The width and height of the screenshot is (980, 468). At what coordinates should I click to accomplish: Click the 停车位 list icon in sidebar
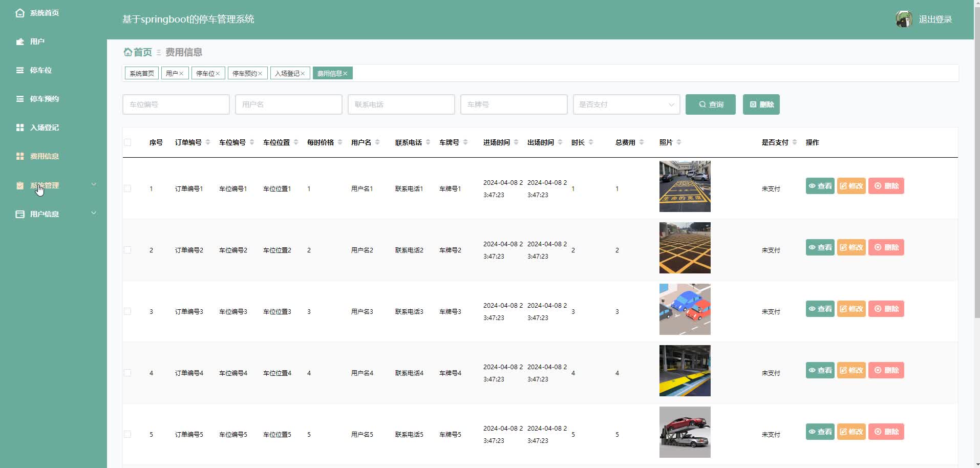point(20,70)
